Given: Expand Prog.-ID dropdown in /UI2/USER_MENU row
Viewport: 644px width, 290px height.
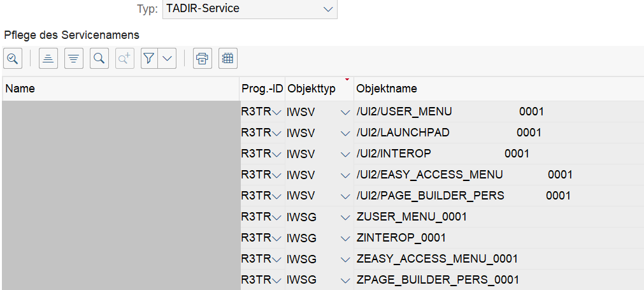Looking at the screenshot, I should [x=276, y=112].
